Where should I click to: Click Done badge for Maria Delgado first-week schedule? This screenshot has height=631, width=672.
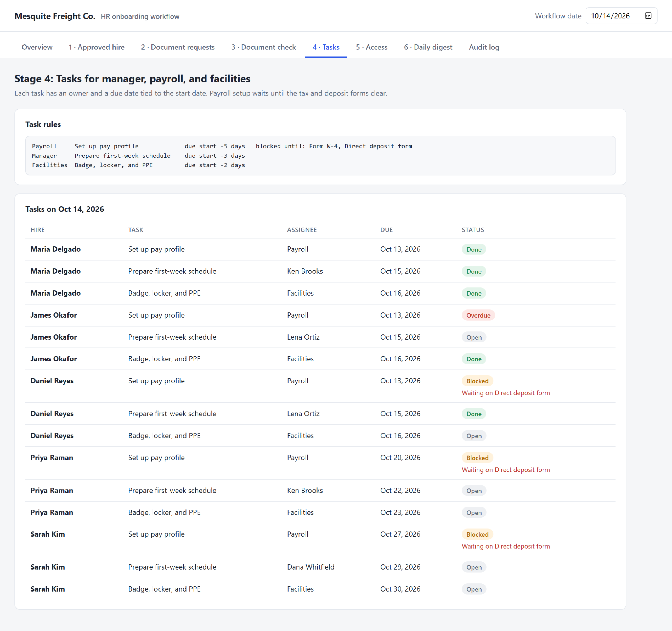click(474, 271)
